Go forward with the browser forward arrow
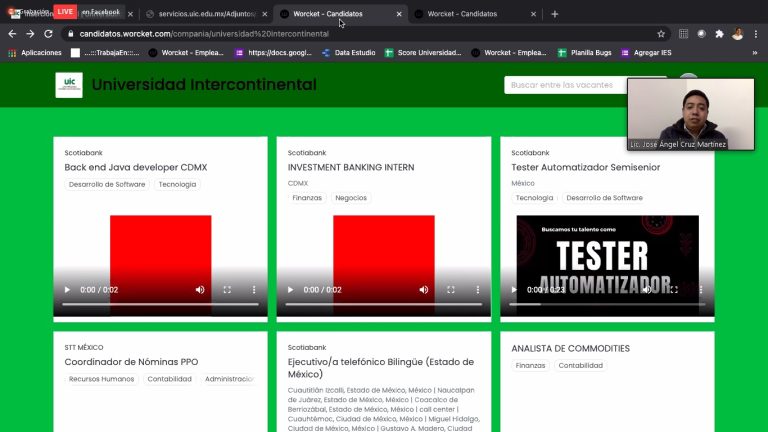Image resolution: width=768 pixels, height=432 pixels. click(x=30, y=34)
